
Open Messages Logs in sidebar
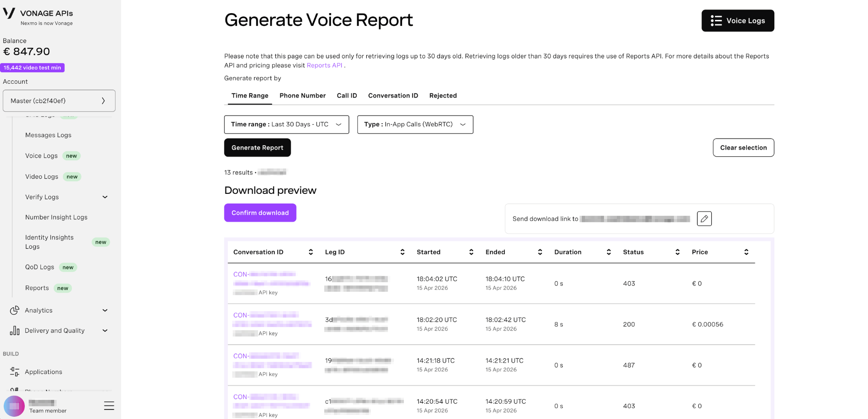[x=48, y=135]
